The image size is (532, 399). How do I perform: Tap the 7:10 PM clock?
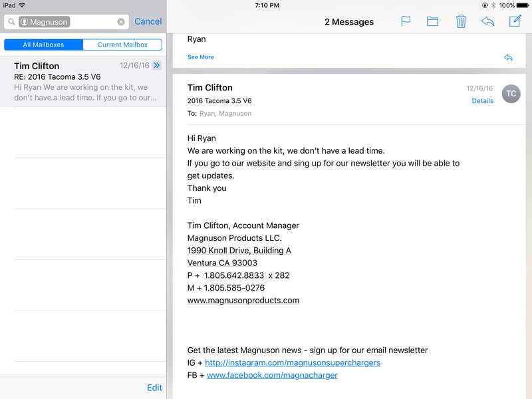[267, 5]
